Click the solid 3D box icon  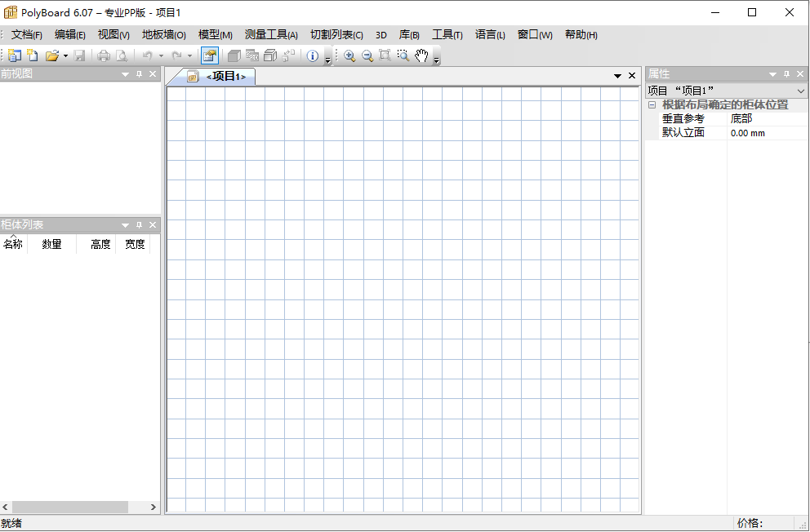pos(234,55)
